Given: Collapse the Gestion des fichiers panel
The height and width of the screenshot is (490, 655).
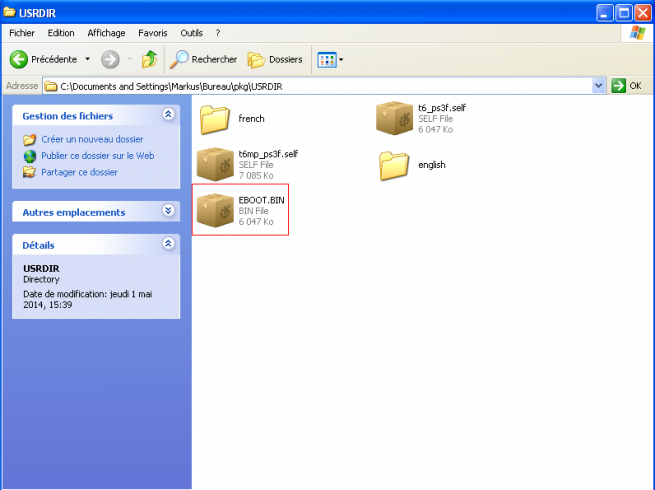Looking at the screenshot, I should point(168,115).
